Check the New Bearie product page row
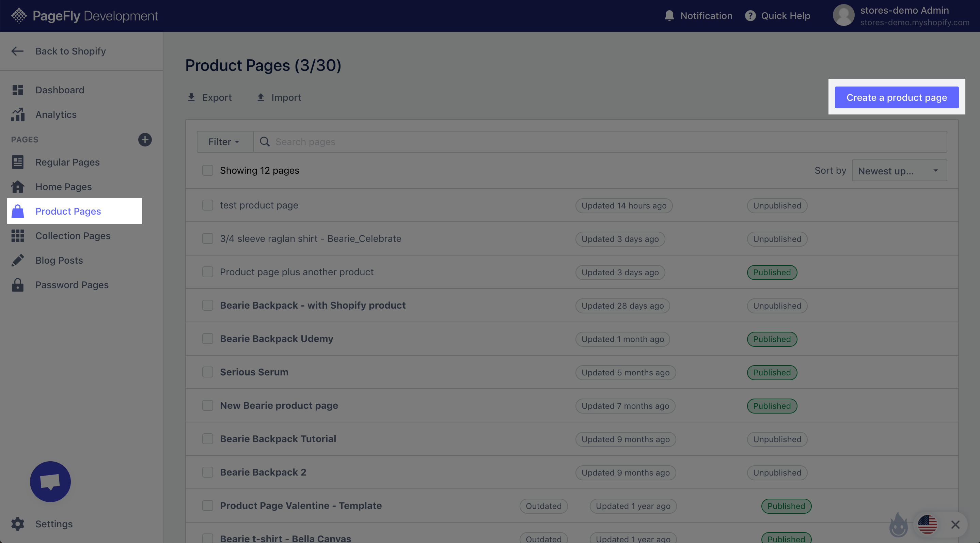980x543 pixels. pyautogui.click(x=207, y=405)
